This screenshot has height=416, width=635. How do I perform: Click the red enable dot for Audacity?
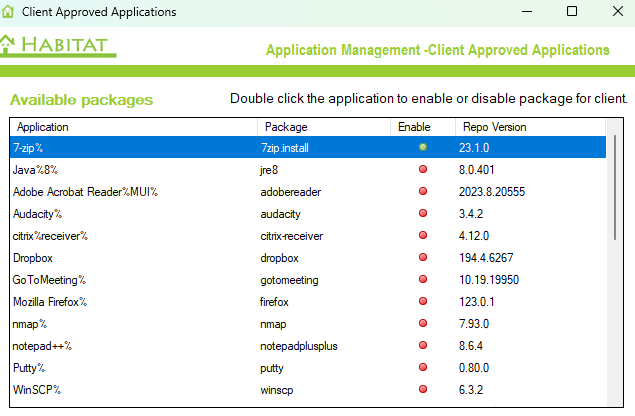422,213
